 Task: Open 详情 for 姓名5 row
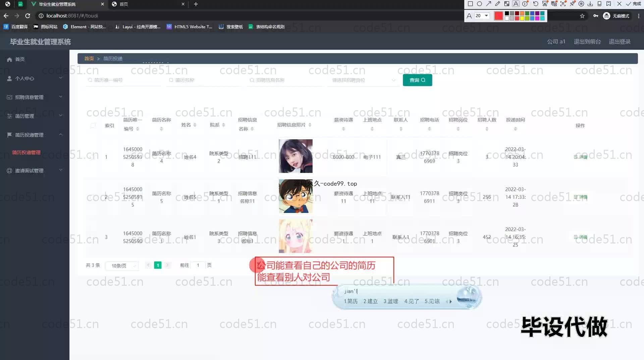click(581, 197)
